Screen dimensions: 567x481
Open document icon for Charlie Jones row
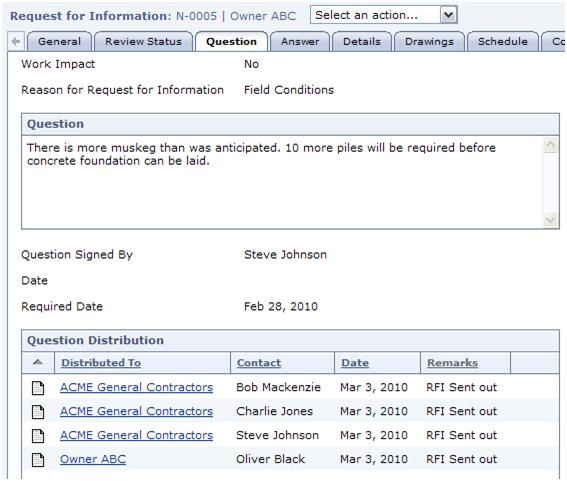pyautogui.click(x=38, y=412)
